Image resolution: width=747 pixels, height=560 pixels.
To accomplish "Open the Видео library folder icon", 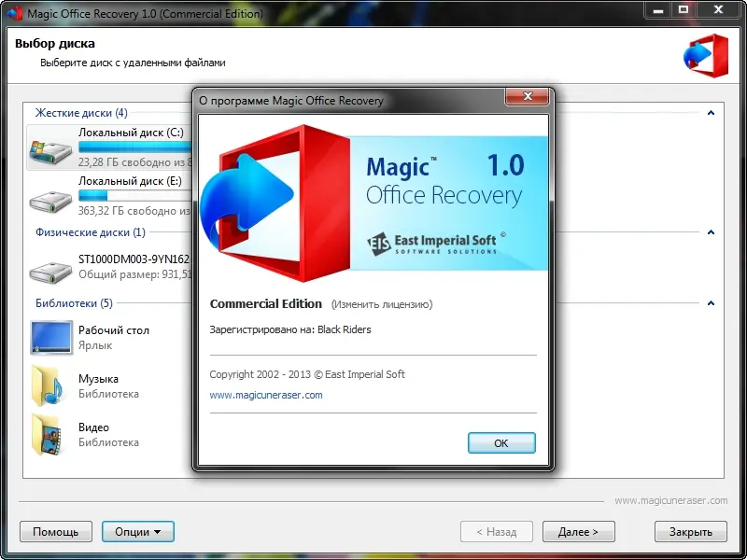I will 47,434.
